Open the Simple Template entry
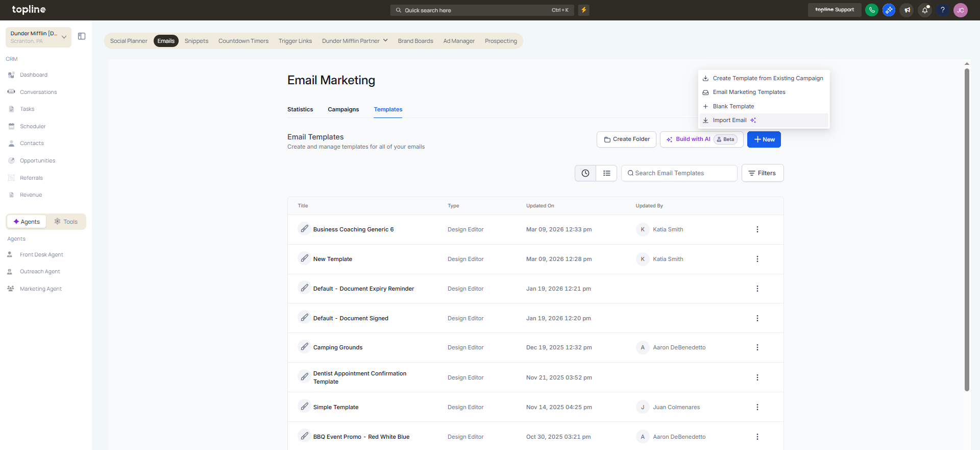Viewport: 980px width, 450px height. (336, 408)
